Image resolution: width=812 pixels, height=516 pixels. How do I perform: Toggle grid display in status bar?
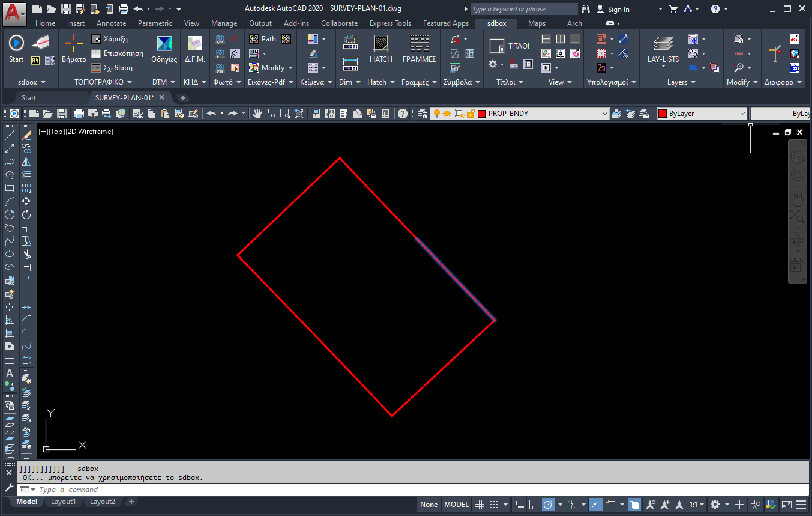(x=479, y=505)
